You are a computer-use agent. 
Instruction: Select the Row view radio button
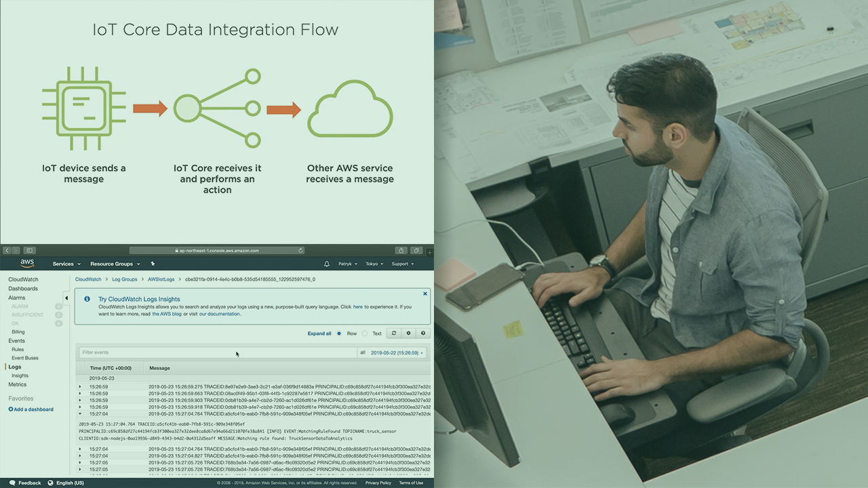click(339, 333)
